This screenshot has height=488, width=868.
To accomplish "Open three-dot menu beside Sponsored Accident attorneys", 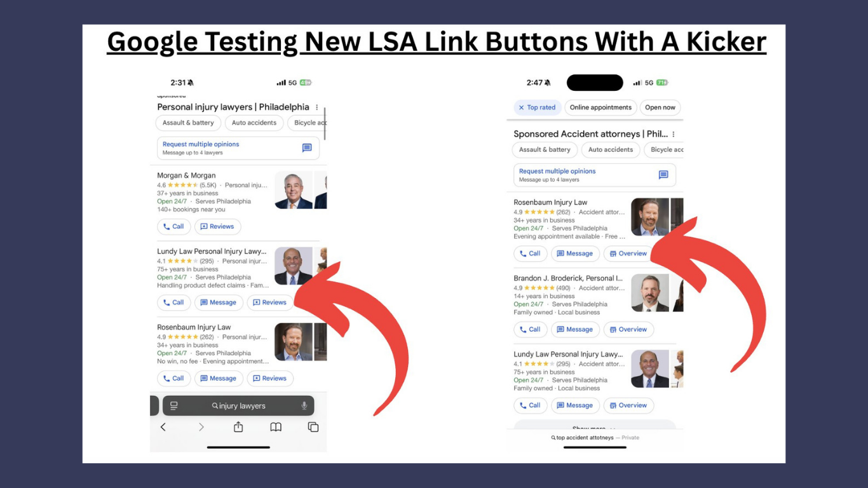I will pyautogui.click(x=674, y=134).
